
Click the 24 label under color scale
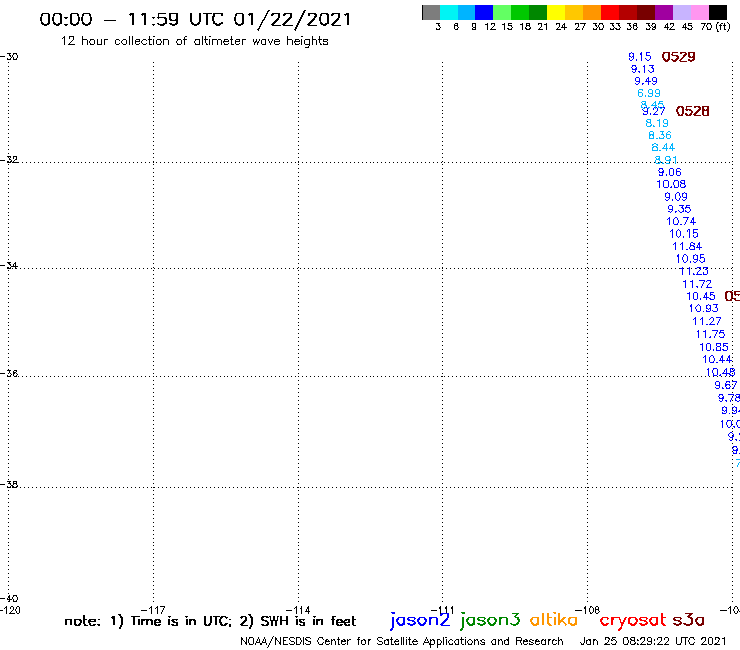tap(561, 27)
